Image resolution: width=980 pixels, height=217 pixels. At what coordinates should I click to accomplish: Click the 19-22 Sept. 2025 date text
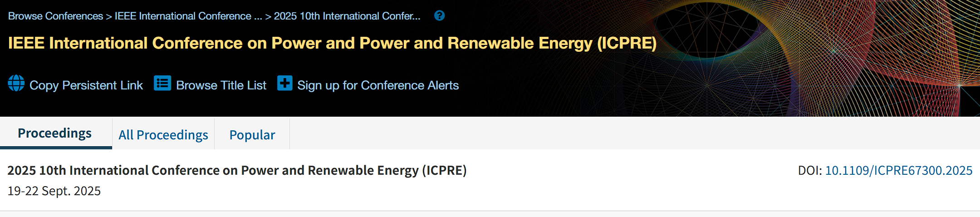[54, 191]
